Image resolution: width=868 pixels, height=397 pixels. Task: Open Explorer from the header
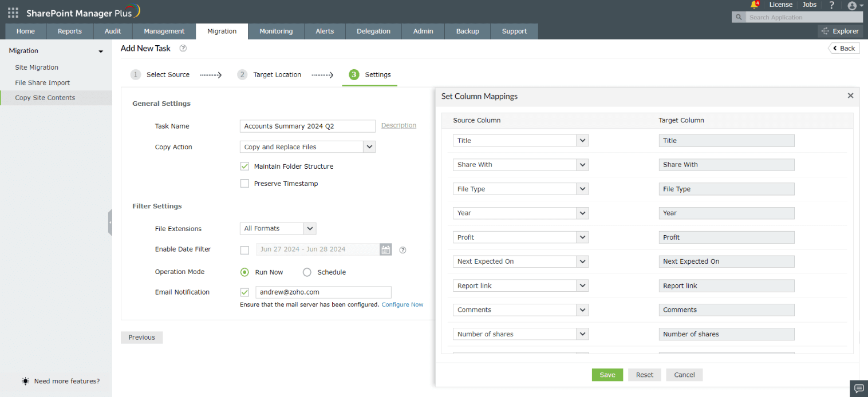point(840,31)
